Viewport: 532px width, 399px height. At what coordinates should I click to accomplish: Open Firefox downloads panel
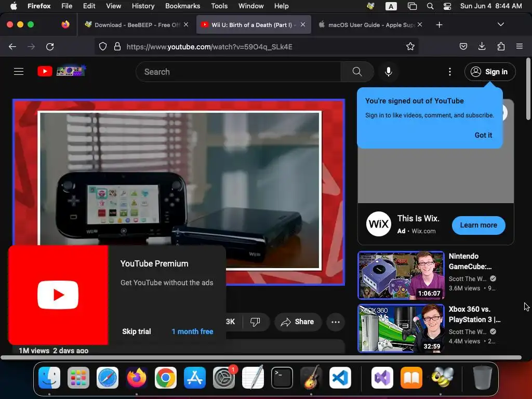(x=482, y=46)
